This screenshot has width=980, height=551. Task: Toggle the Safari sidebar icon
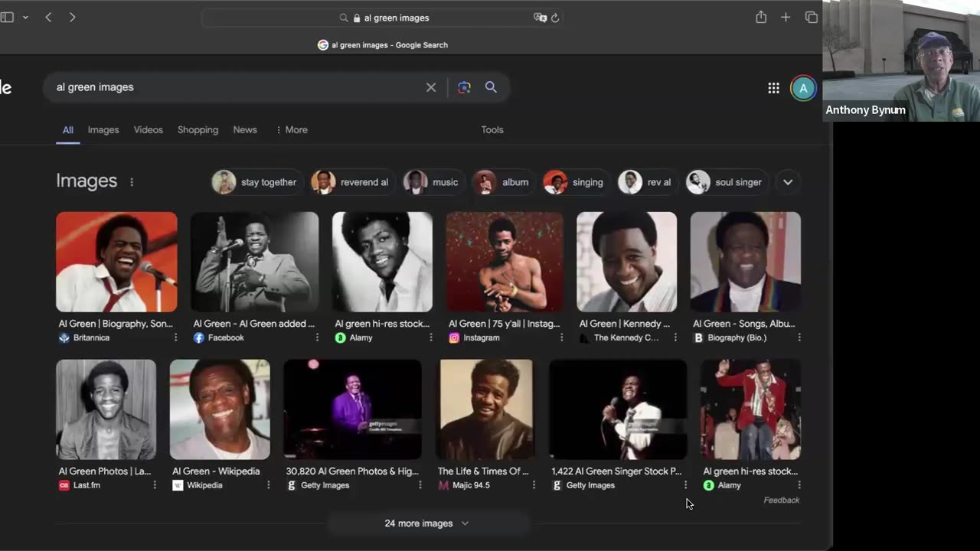(x=7, y=17)
